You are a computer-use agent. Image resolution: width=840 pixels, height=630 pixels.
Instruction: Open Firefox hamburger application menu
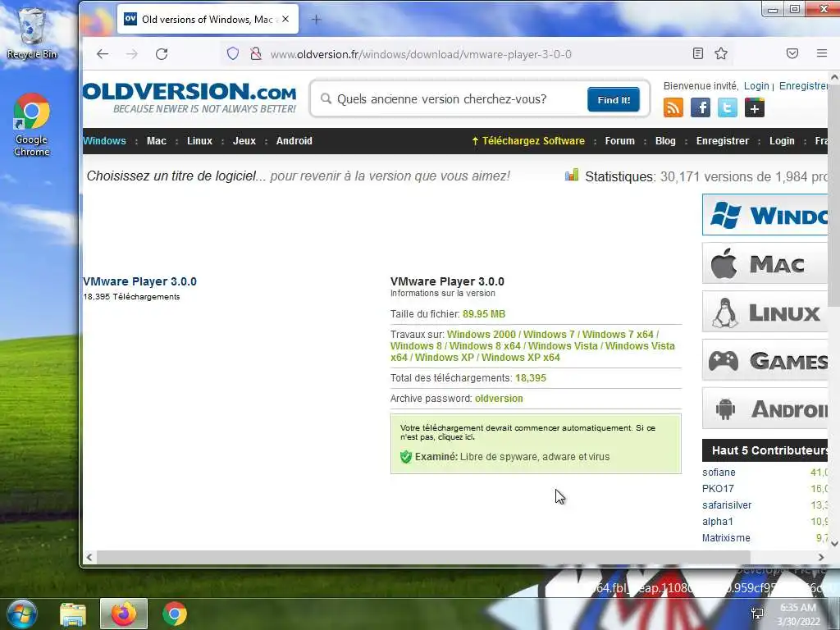822,53
